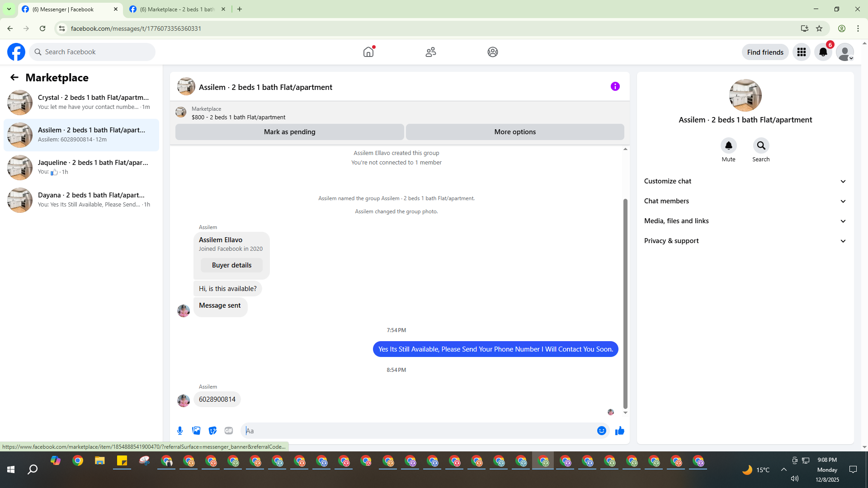Select the Messenger | Facebook browser tab
The width and height of the screenshot is (868, 488).
click(x=70, y=9)
